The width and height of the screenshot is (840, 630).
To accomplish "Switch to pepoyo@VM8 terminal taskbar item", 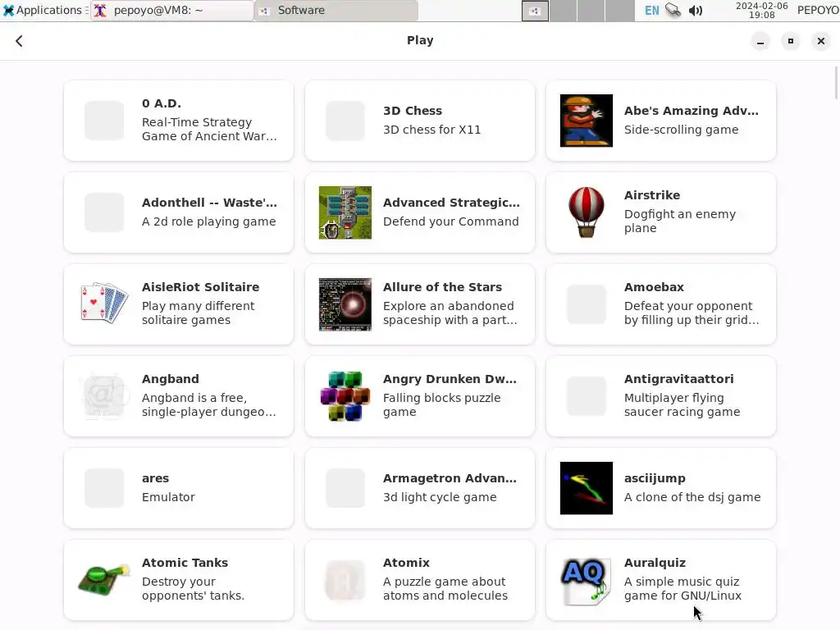I will tap(172, 10).
